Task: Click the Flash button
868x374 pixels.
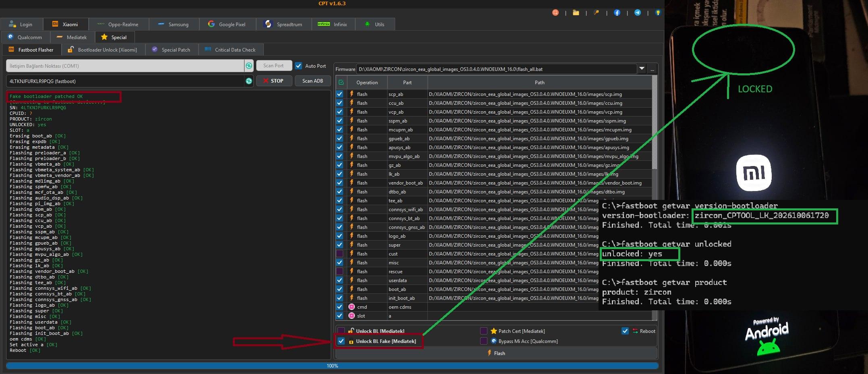Action: click(x=496, y=353)
